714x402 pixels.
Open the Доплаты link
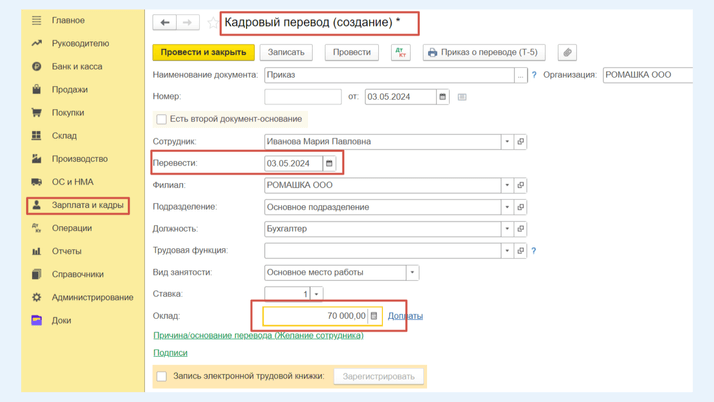tap(405, 316)
